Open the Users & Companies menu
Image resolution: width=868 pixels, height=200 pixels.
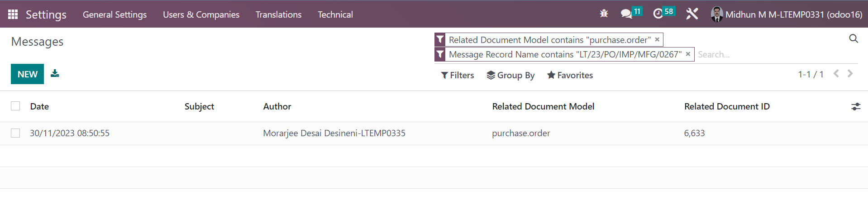(201, 14)
